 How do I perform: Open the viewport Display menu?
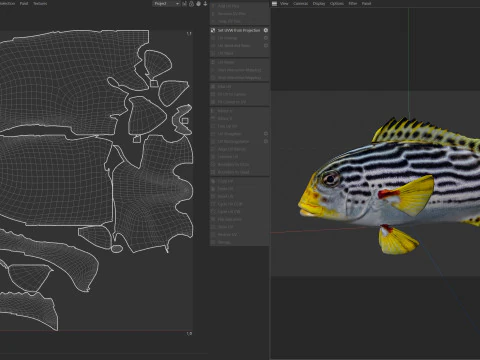click(319, 4)
